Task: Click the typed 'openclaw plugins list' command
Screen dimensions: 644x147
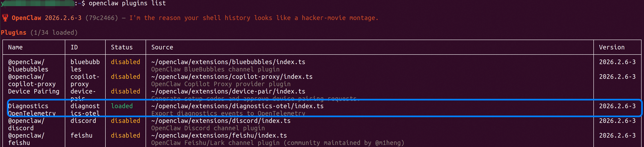Action: [127, 3]
